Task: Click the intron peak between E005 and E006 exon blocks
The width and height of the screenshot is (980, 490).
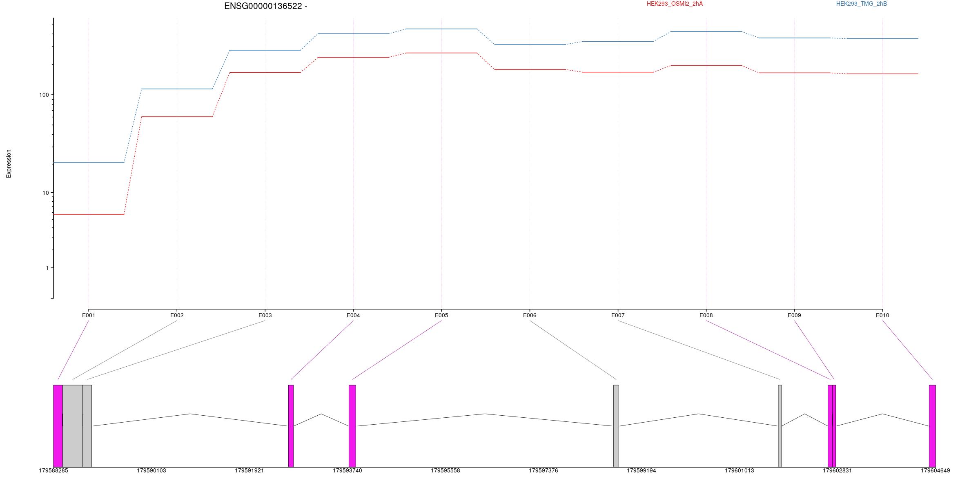Action: 485,414
